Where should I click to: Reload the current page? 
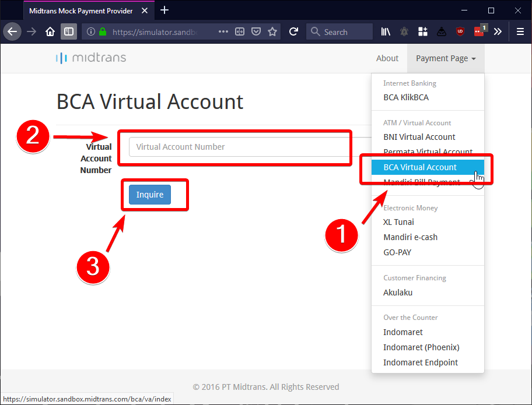294,32
